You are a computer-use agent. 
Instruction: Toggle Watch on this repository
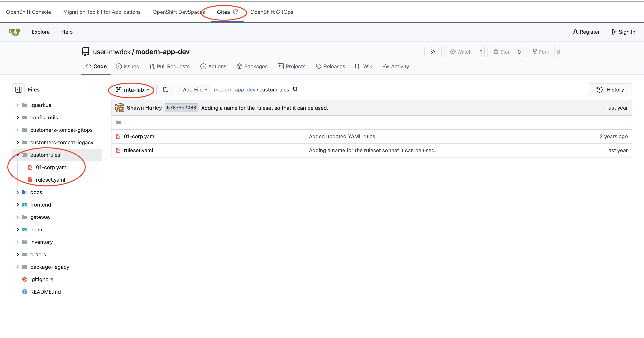coord(461,51)
